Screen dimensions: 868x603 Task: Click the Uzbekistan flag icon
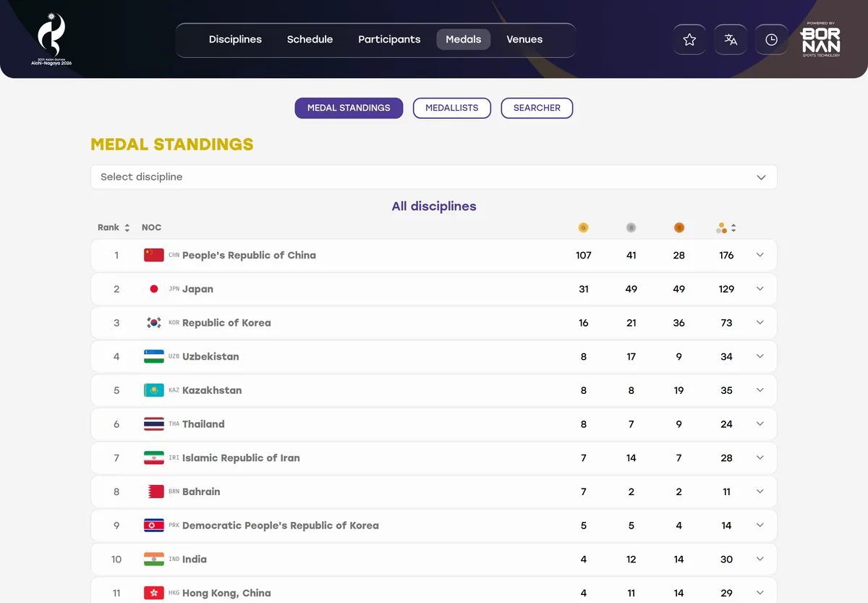(154, 356)
